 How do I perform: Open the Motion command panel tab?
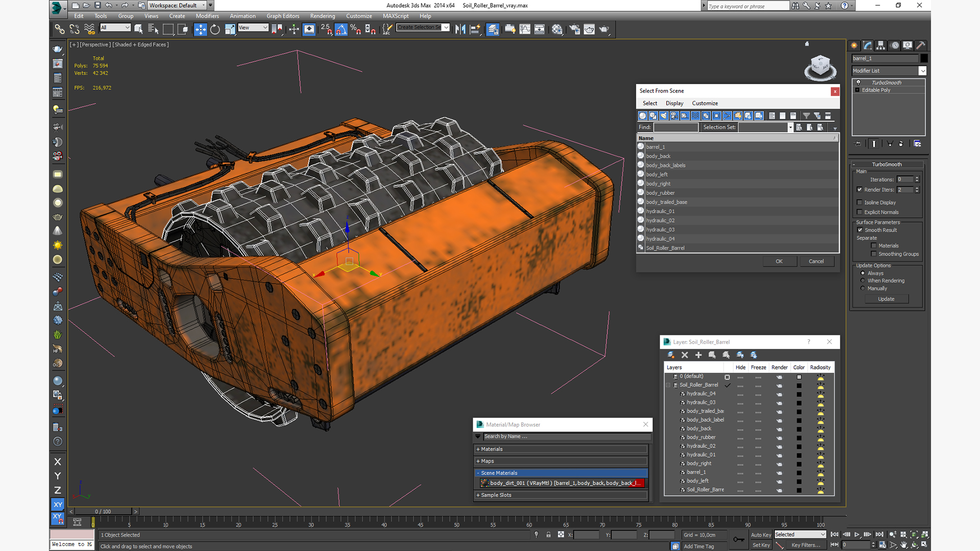click(894, 45)
